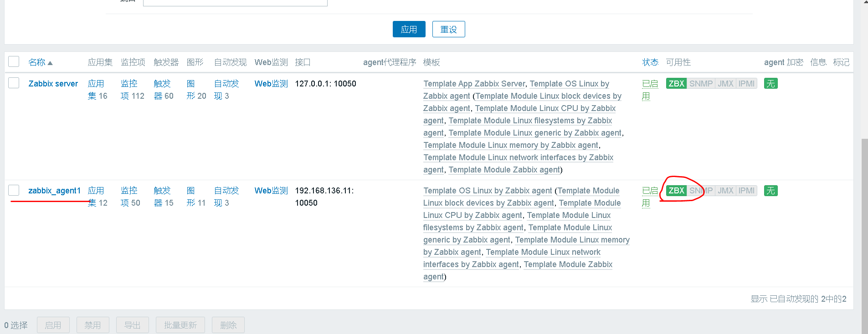Click the 可用性 column header
Image resolution: width=868 pixels, height=334 pixels.
(x=678, y=62)
